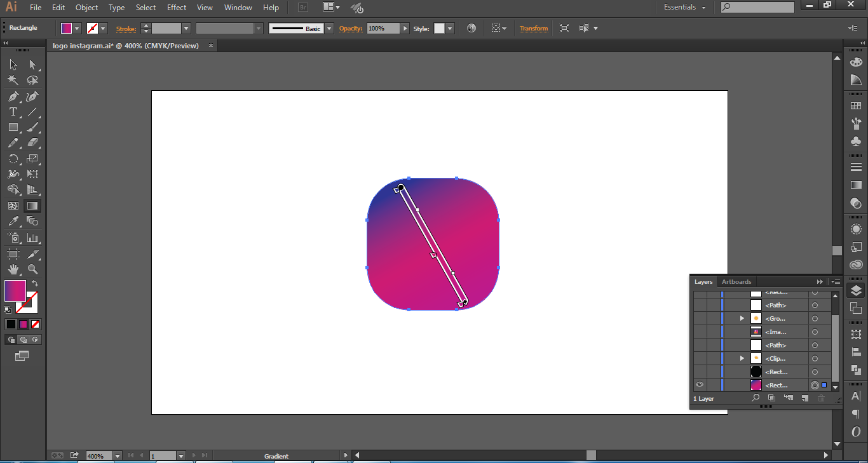Viewport: 868px width, 463px height.
Task: Swap fill and stroke colors
Action: tap(35, 283)
